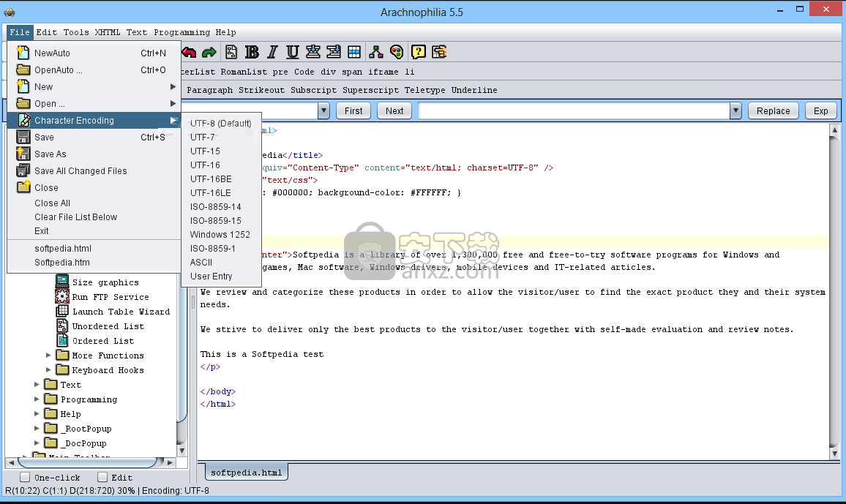
Task: Expand the Keyboard Hooks folder
Action: point(48,370)
